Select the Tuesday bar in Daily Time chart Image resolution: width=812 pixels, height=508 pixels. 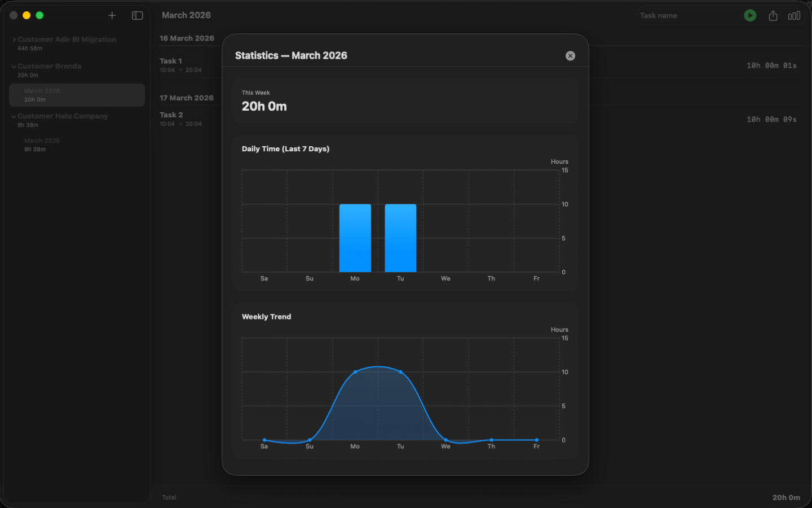pos(400,237)
